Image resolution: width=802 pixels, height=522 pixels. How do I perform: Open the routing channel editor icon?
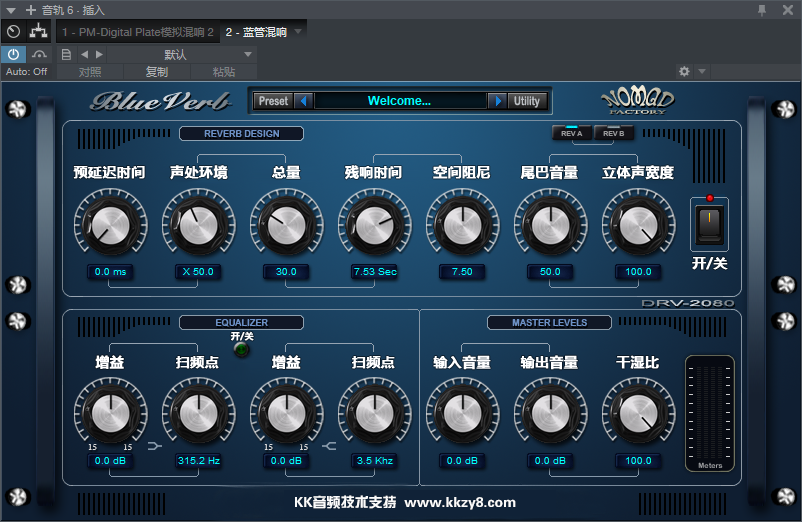[38, 32]
